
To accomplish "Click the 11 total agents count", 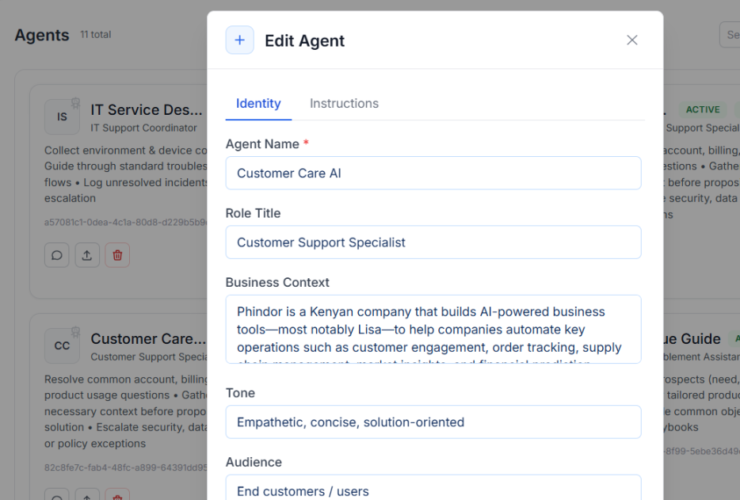I will click(96, 35).
